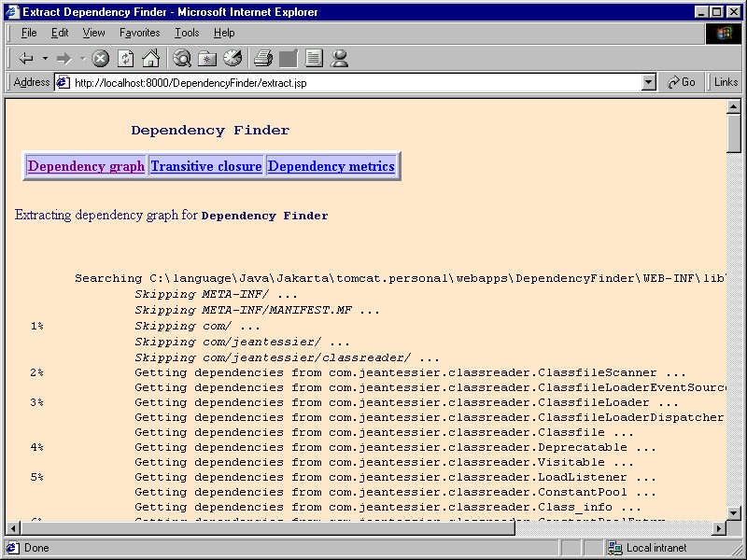Print the page with the Print icon
747x560 pixels.
263,58
